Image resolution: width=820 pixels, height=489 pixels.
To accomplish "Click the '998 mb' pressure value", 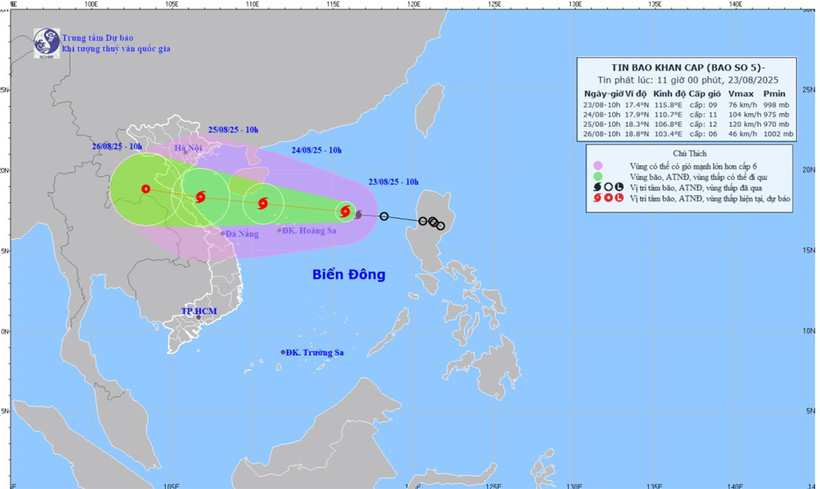I will click(x=777, y=105).
